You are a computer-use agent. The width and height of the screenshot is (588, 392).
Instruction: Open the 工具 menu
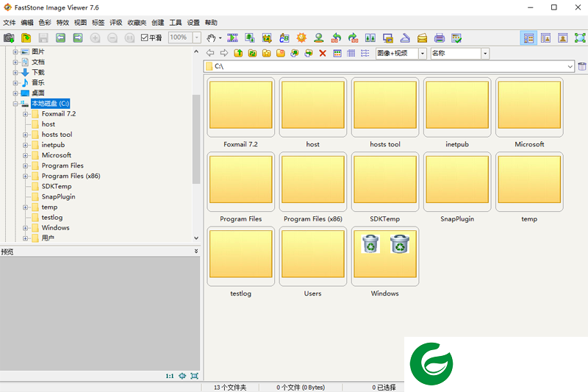pyautogui.click(x=175, y=23)
